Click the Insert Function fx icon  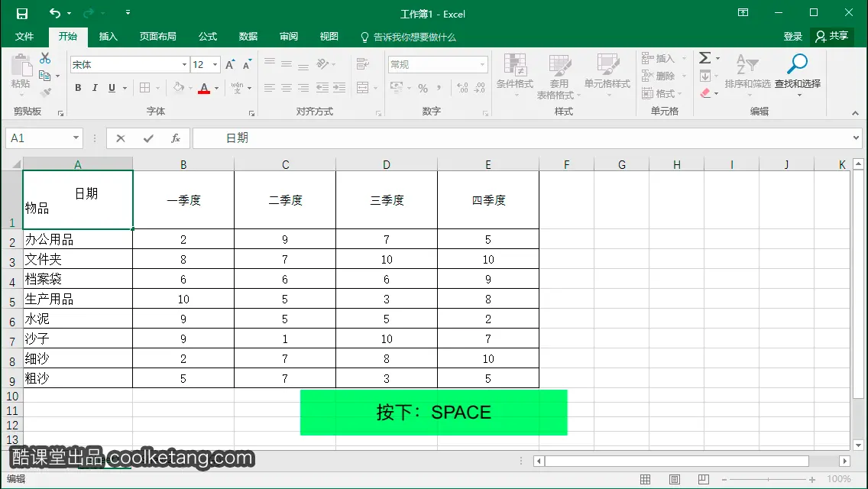(176, 138)
